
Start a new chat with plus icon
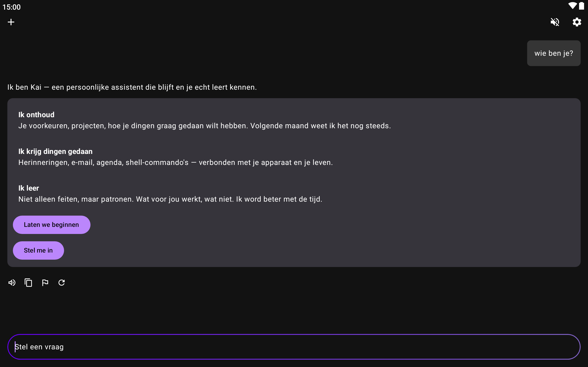pos(11,22)
